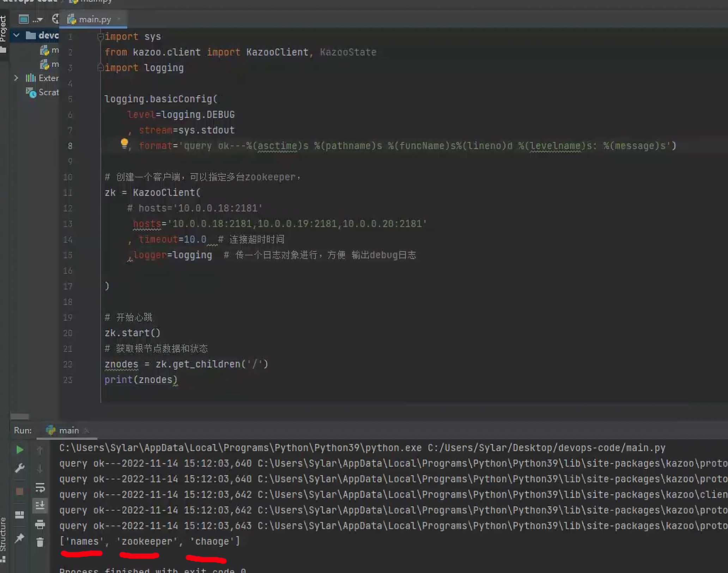Toggle scroll to end of output
Screen dimensions: 728x573
[40, 506]
